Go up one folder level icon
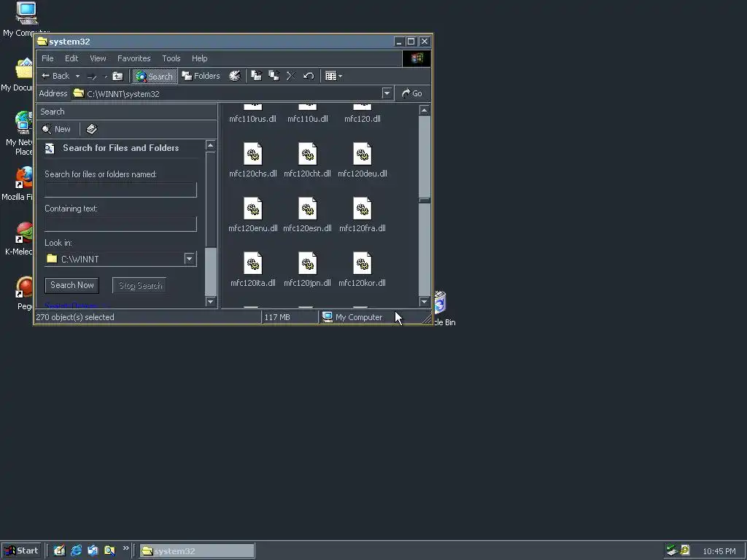Image resolution: width=747 pixels, height=560 pixels. [117, 76]
